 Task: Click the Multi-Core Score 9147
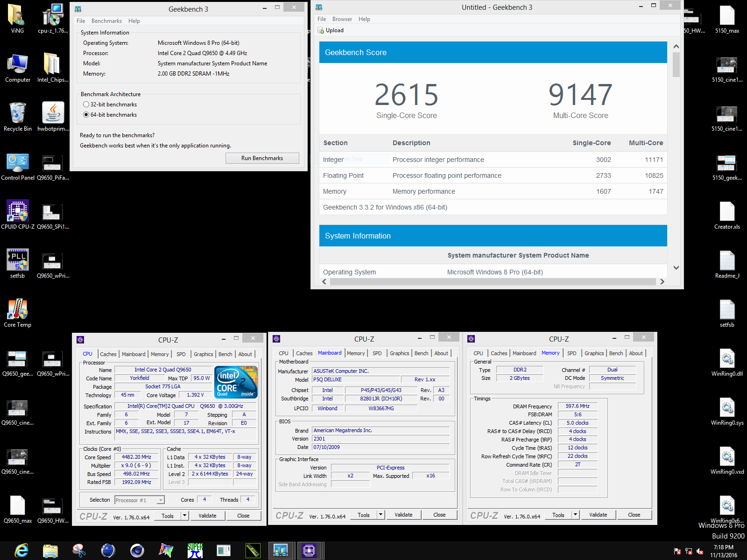580,95
